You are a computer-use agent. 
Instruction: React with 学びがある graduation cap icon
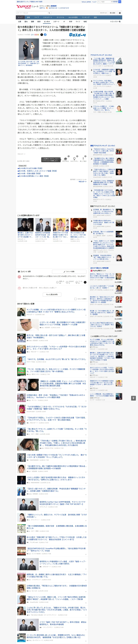pyautogui.click(x=65, y=159)
